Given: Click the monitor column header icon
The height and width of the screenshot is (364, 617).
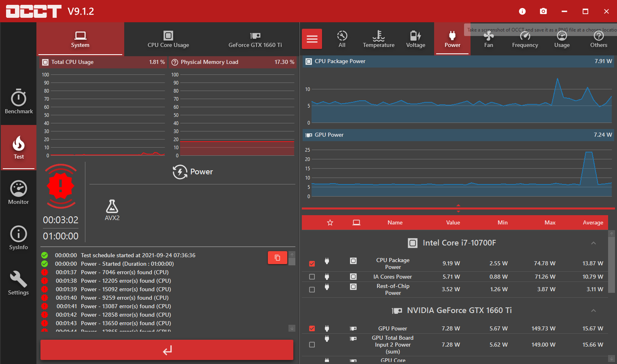Looking at the screenshot, I should tap(356, 222).
